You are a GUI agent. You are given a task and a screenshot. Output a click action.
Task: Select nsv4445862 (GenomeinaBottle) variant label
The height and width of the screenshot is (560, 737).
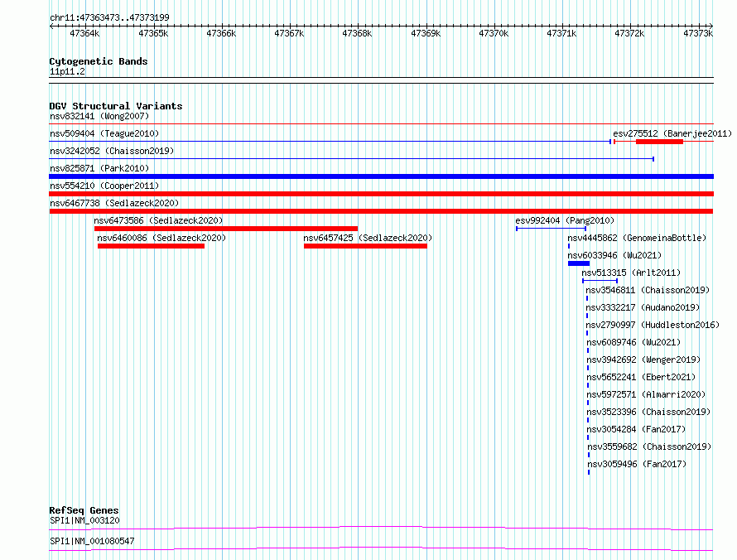point(637,238)
